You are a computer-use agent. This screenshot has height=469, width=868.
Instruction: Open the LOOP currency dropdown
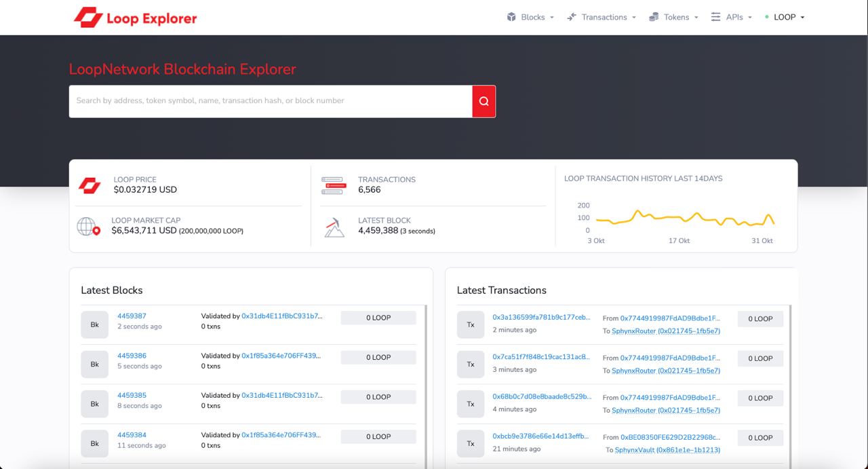coord(785,17)
